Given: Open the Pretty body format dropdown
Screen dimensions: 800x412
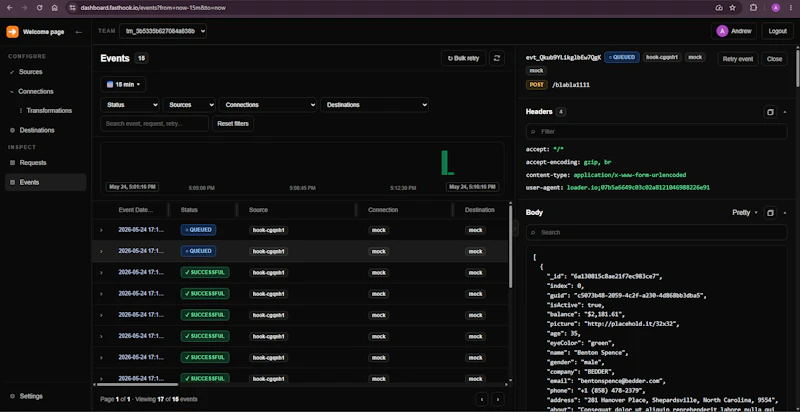Looking at the screenshot, I should [x=745, y=213].
